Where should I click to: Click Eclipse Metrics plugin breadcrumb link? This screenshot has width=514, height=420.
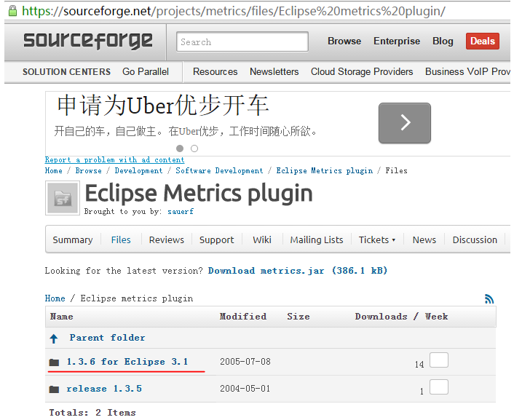325,171
